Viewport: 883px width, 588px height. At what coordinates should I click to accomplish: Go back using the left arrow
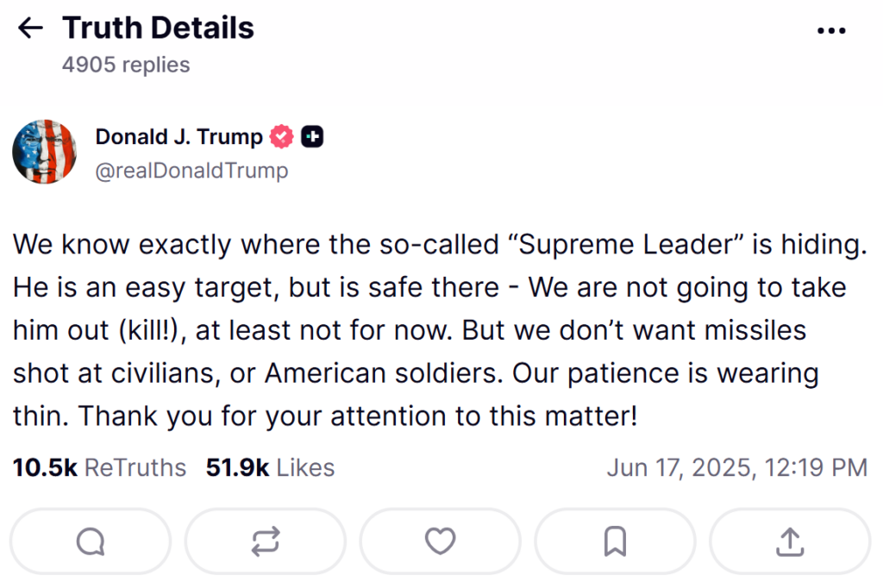(x=30, y=28)
